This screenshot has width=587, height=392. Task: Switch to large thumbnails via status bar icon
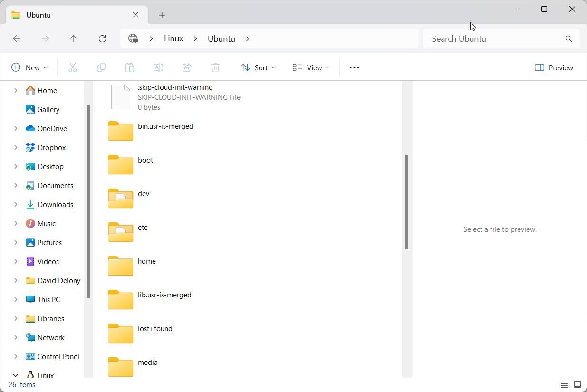coord(577,384)
